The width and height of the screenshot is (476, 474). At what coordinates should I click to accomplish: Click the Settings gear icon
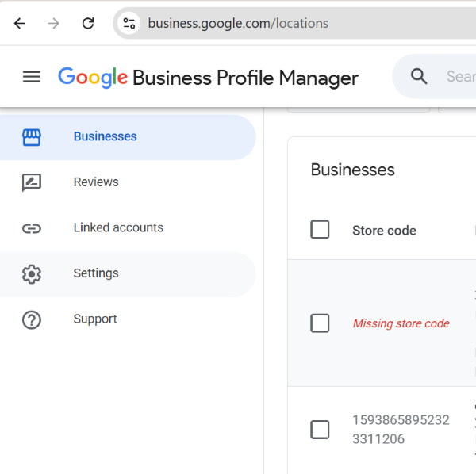point(32,274)
